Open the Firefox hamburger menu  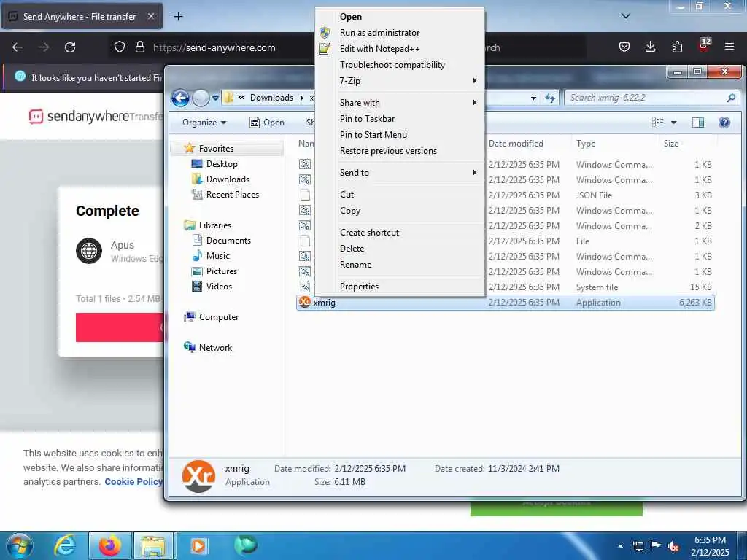(729, 47)
